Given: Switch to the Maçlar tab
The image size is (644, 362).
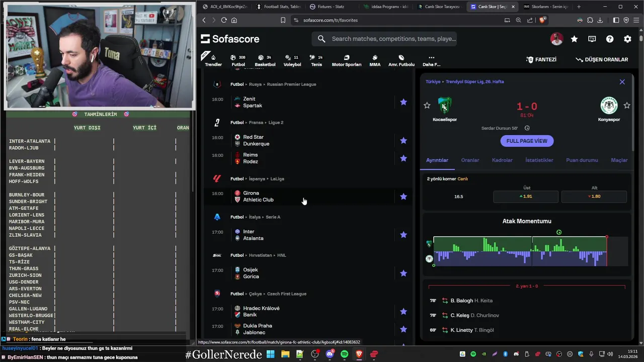Looking at the screenshot, I should (619, 160).
